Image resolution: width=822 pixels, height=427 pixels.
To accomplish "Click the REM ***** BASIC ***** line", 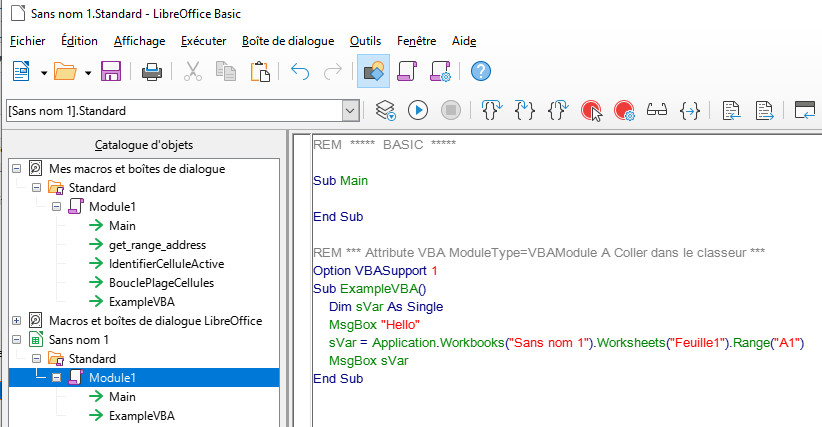I will [384, 144].
